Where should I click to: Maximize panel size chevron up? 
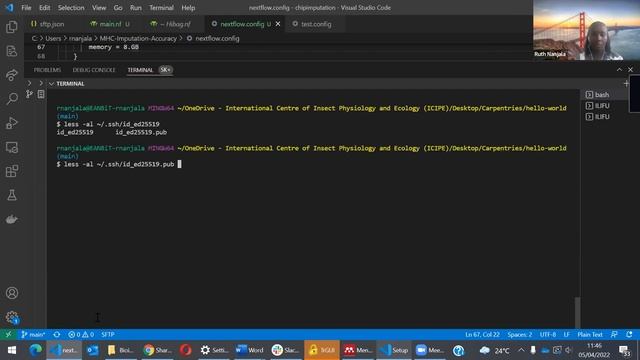click(619, 70)
